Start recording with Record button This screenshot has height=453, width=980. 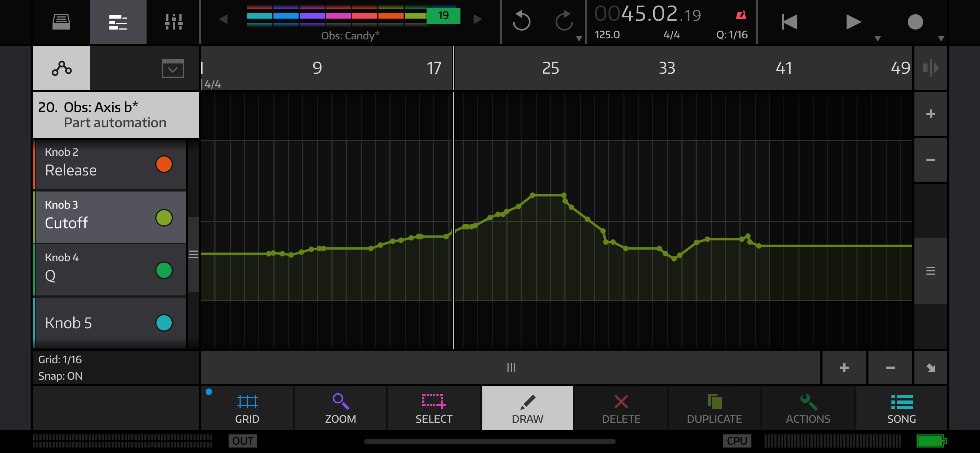(915, 22)
